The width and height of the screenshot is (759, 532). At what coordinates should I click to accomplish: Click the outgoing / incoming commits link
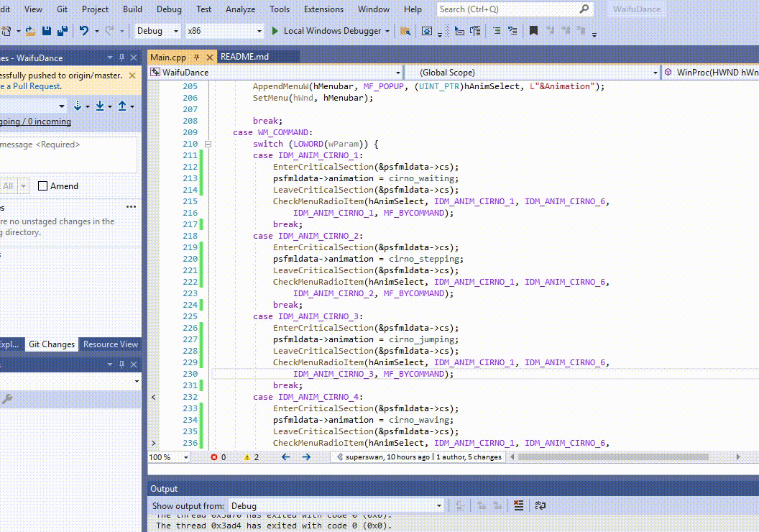pyautogui.click(x=35, y=121)
